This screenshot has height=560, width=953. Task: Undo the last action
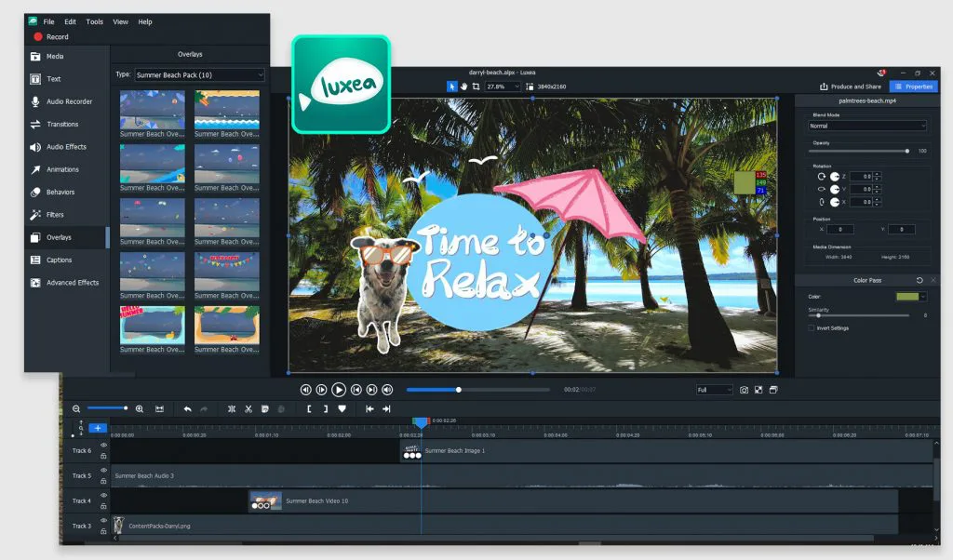[187, 408]
